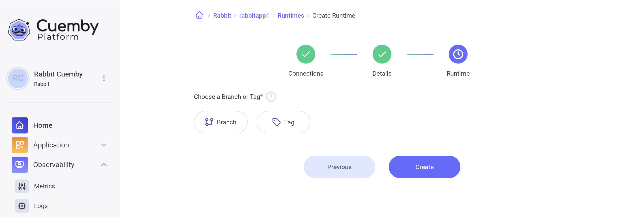The height and width of the screenshot is (217, 644).
Task: Expand the Application menu
Action: pyautogui.click(x=104, y=145)
